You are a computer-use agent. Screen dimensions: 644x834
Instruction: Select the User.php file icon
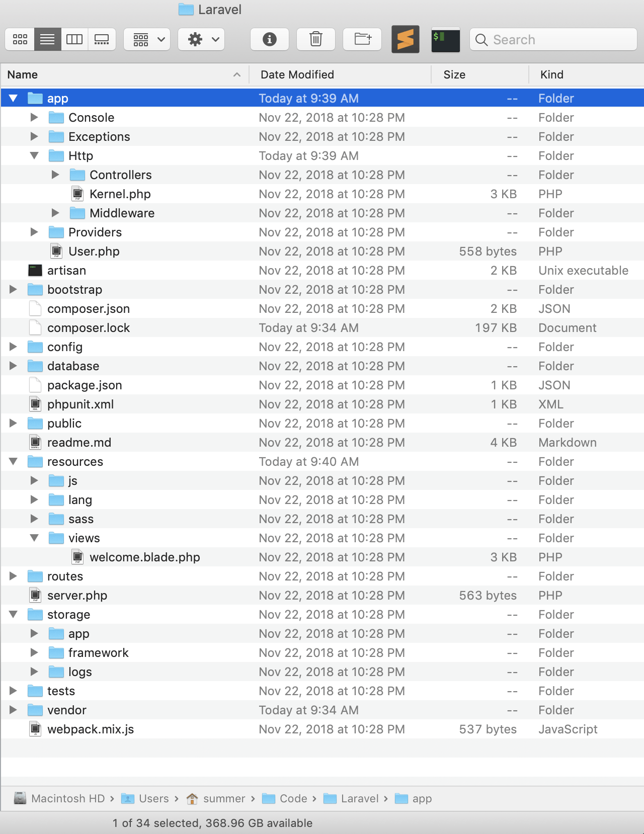(56, 251)
